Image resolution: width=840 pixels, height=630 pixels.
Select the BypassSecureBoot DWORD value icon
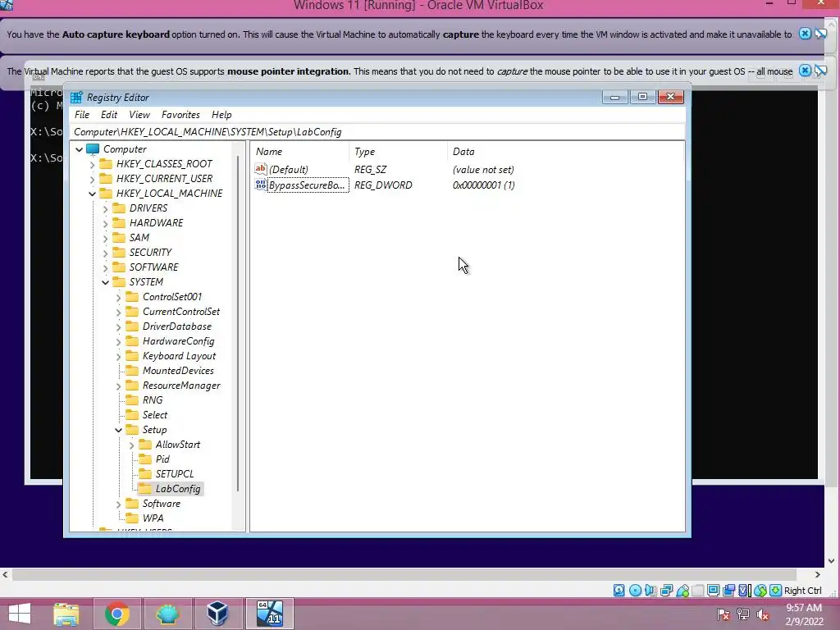coord(260,185)
